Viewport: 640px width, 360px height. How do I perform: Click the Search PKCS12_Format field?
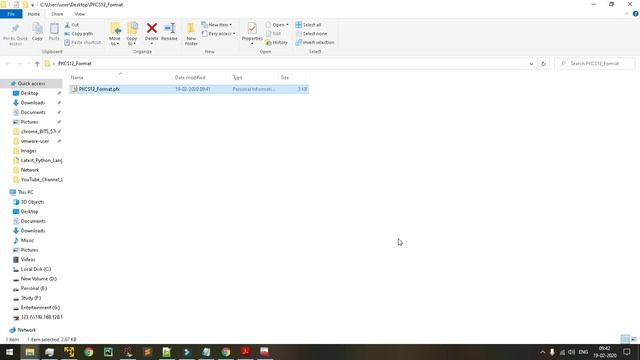(x=595, y=64)
